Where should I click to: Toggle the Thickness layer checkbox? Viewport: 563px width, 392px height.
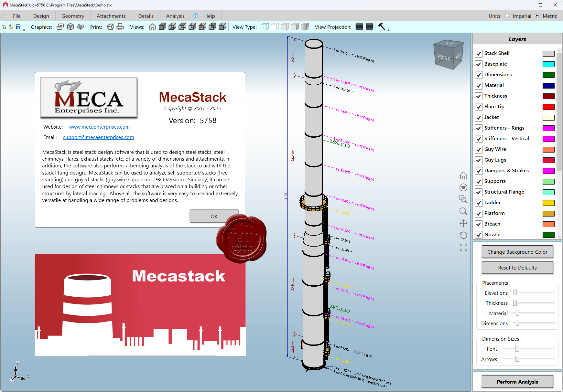coord(479,96)
